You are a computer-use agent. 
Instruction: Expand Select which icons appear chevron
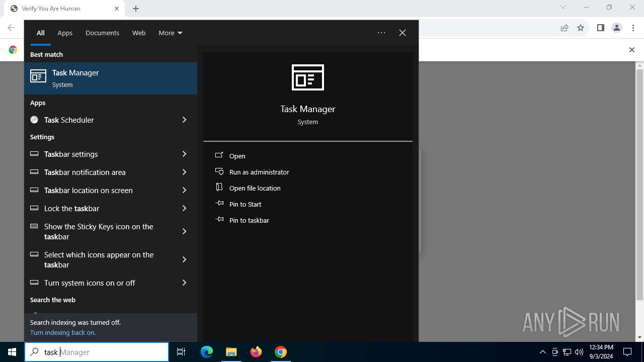coord(184,259)
